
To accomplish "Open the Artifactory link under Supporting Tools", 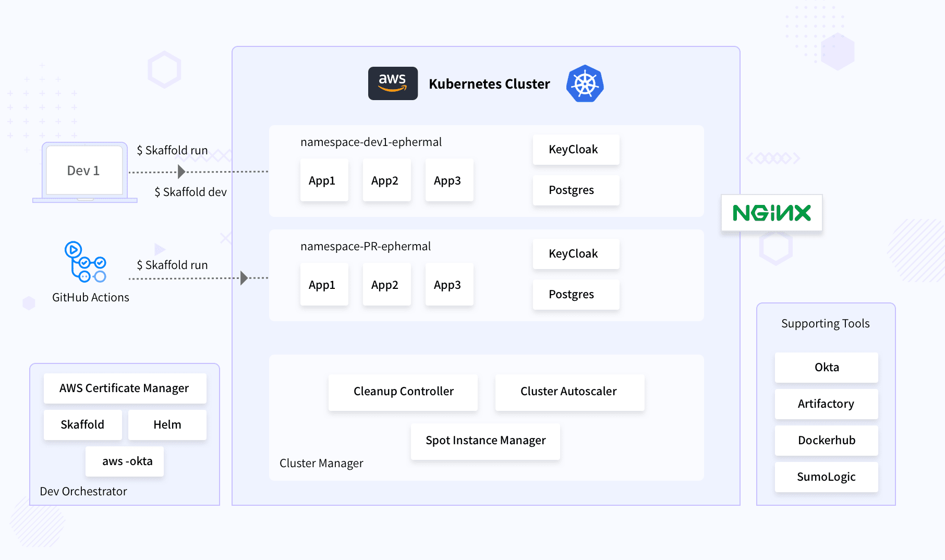I will 826,404.
